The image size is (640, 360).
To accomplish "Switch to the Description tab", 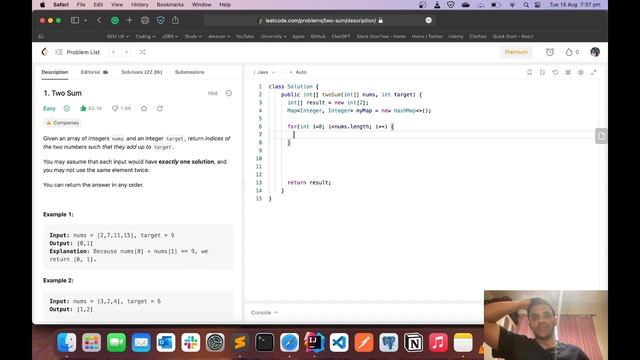I will [x=55, y=72].
